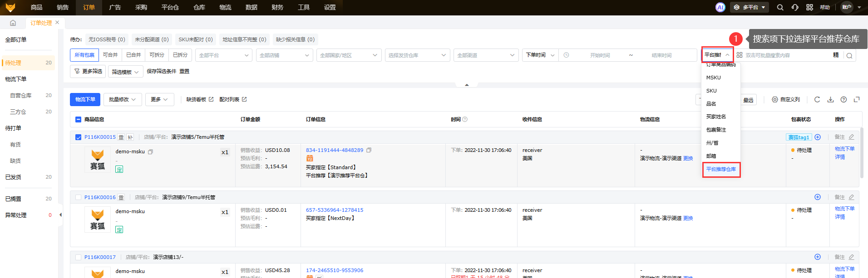Open the 广告 top menu
Image resolution: width=868 pixels, height=278 pixels.
click(115, 7)
